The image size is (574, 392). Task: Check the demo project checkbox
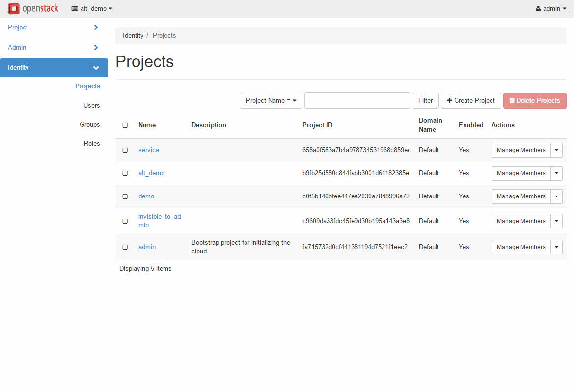pos(125,196)
